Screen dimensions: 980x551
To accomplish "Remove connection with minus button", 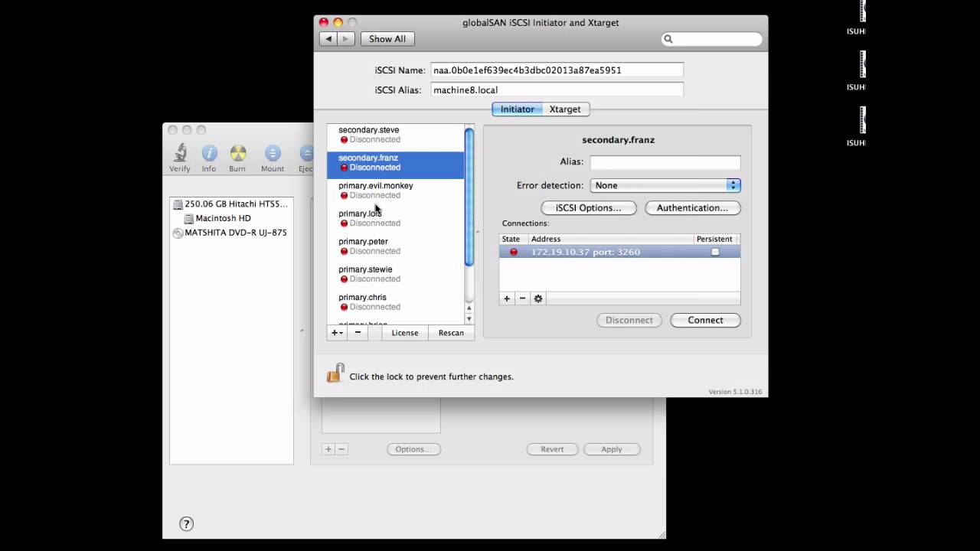I will click(522, 298).
